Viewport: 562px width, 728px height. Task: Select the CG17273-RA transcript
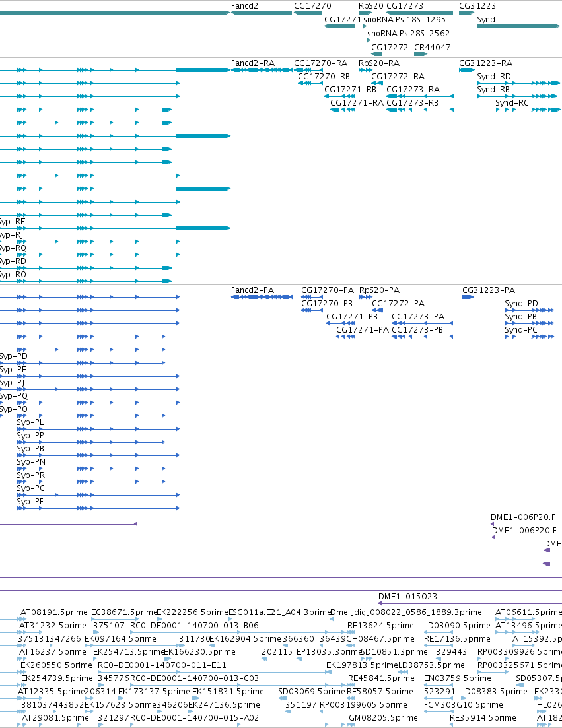[x=420, y=96]
